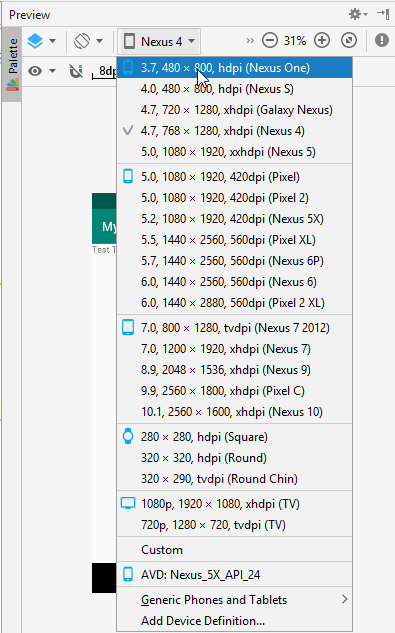Image resolution: width=395 pixels, height=633 pixels.
Task: Toggle autoconnect magnet icon
Action: pyautogui.click(x=76, y=71)
